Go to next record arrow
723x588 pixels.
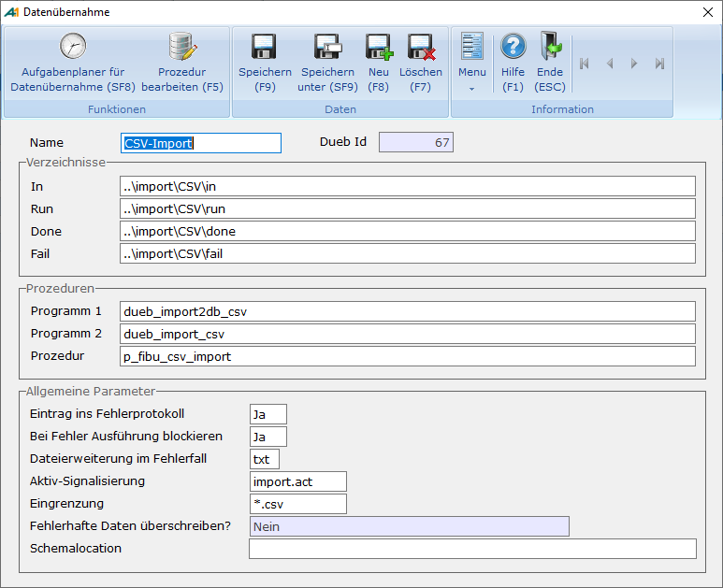[x=634, y=64]
